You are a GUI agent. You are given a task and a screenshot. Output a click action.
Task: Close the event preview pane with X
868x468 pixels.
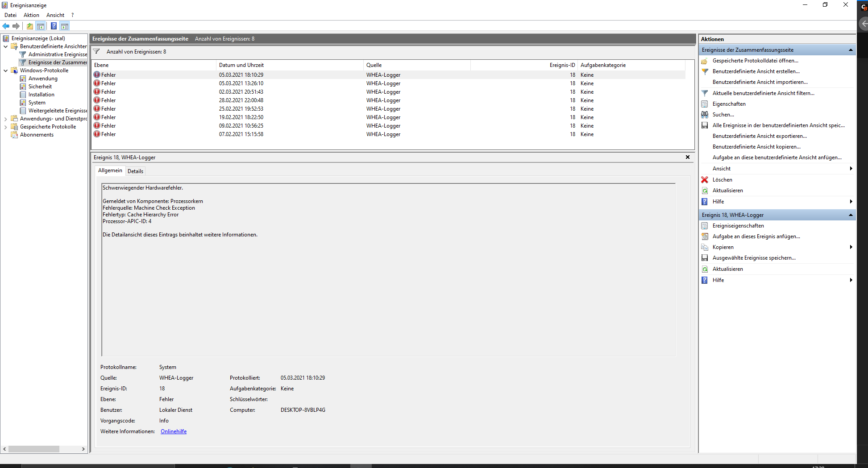click(688, 157)
